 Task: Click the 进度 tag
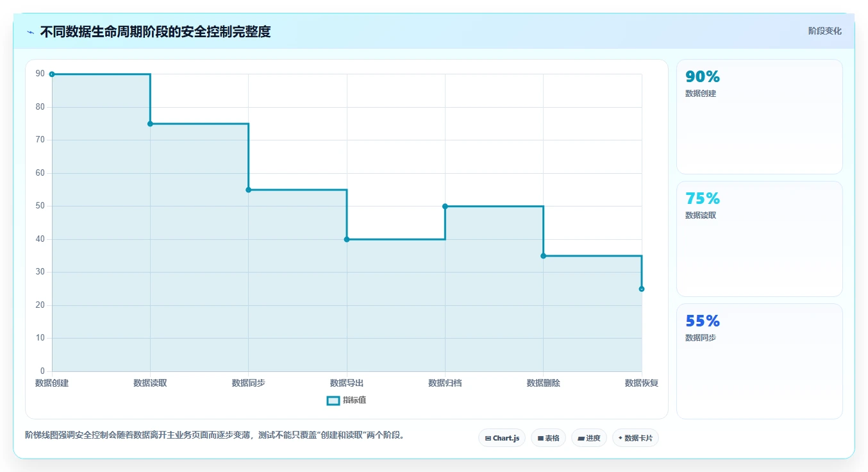[588, 438]
